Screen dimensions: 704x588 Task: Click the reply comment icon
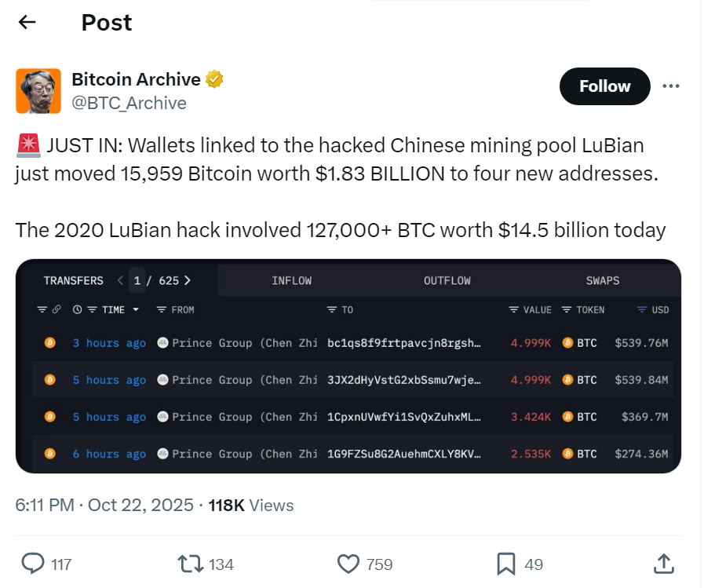point(32,564)
